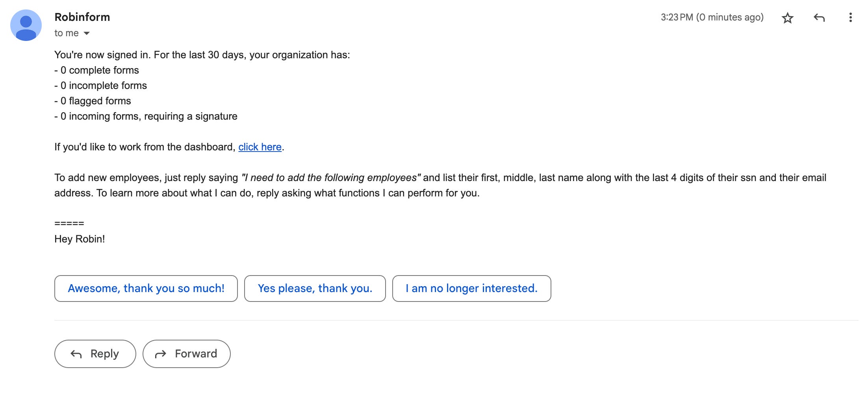Expand recipient details arrow beside "to me"
Viewport: 868px width, 407px height.
pos(87,33)
